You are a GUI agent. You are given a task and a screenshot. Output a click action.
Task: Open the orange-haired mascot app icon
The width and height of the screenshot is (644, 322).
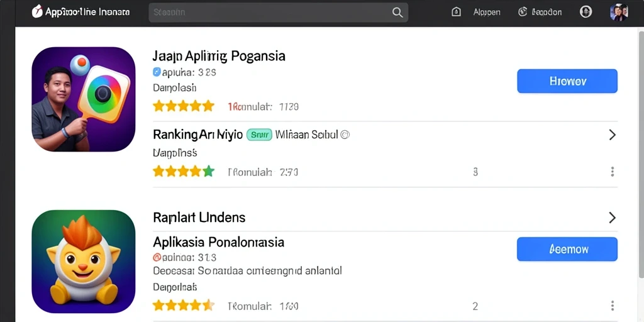[84, 262]
